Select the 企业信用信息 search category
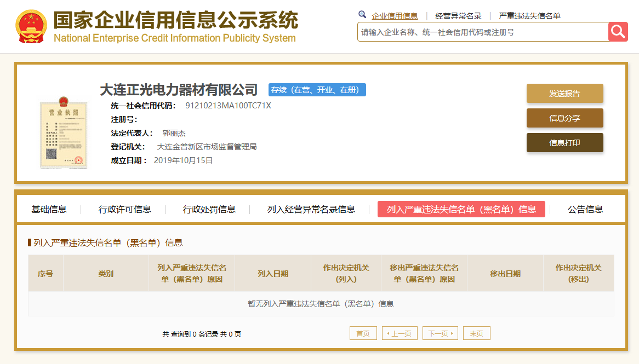Image resolution: width=639 pixels, height=364 pixels. point(395,16)
